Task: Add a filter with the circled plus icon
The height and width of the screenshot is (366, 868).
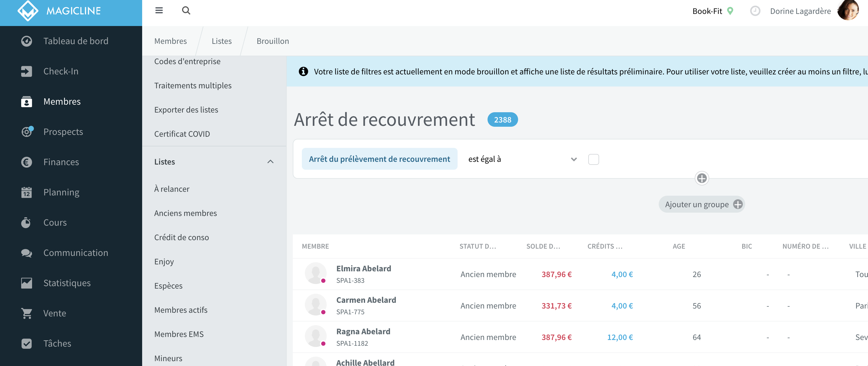Action: click(x=702, y=178)
